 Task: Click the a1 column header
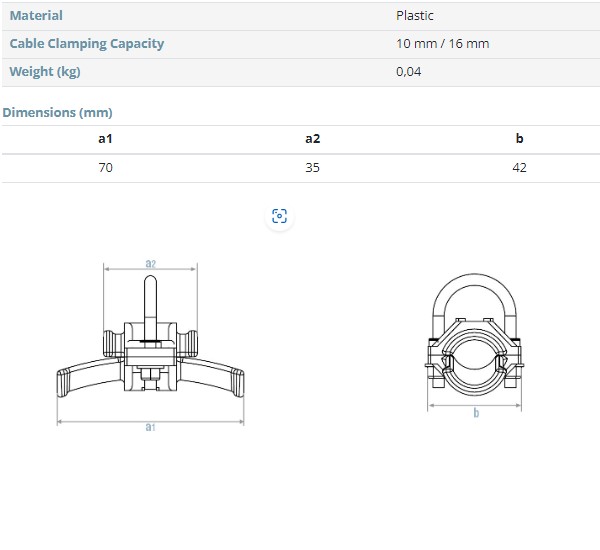pyautogui.click(x=105, y=139)
